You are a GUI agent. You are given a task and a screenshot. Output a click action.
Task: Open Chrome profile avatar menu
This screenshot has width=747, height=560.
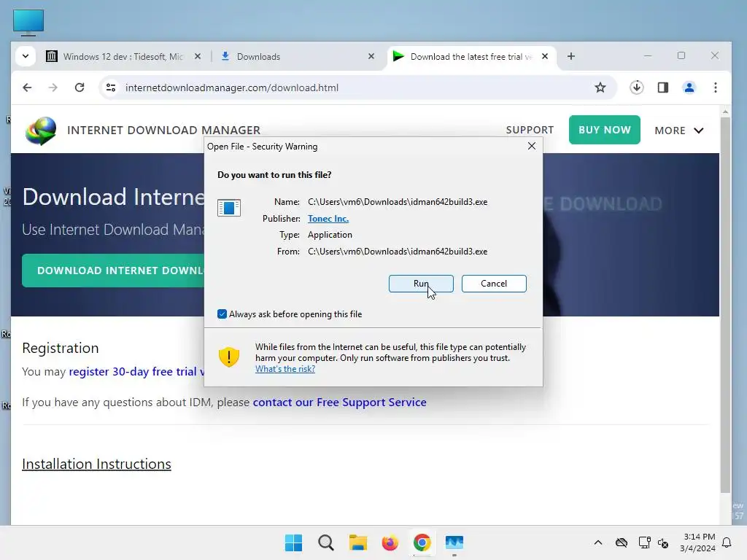click(x=689, y=87)
